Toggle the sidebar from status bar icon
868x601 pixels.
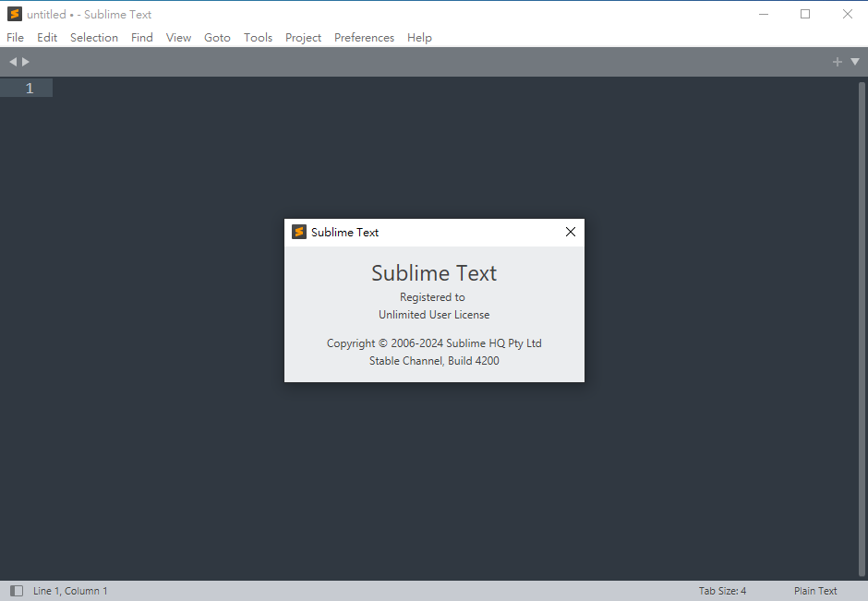click(x=17, y=591)
